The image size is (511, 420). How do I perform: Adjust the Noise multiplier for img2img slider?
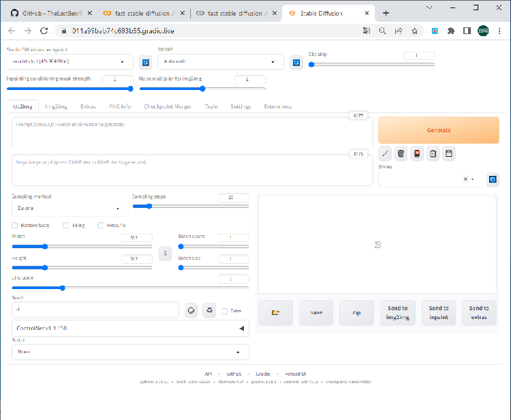tap(202, 89)
